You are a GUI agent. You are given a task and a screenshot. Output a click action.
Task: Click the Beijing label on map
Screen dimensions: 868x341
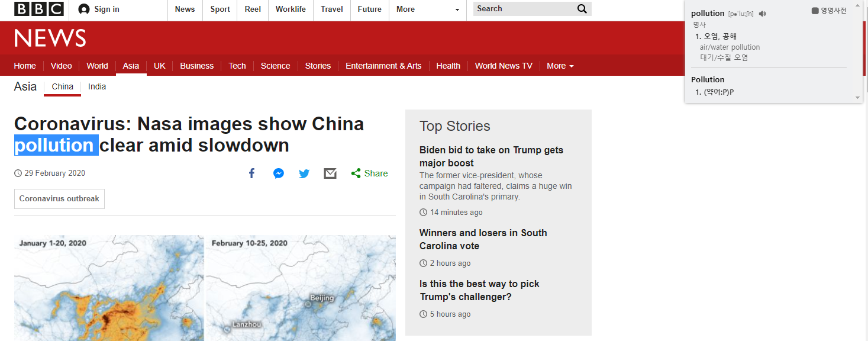pos(322,298)
